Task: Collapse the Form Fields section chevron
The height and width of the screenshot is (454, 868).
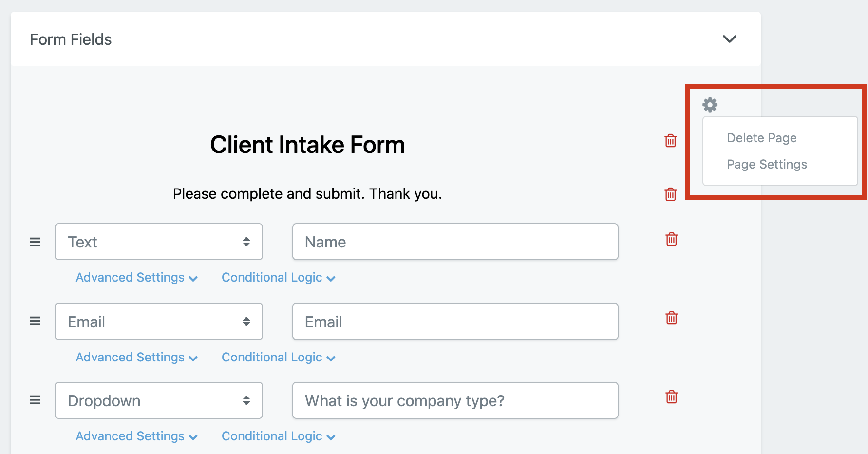Action: point(729,39)
